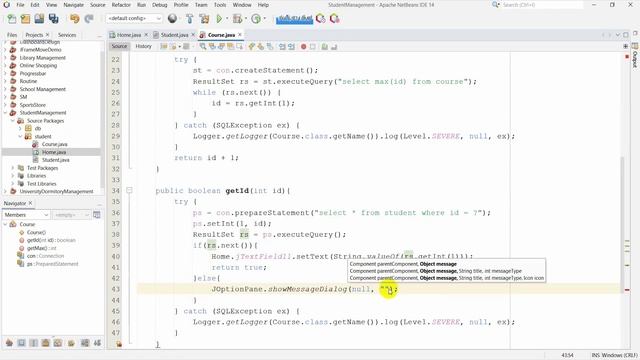Image resolution: width=640 pixels, height=360 pixels.
Task: Click the Source view button
Action: click(120, 47)
